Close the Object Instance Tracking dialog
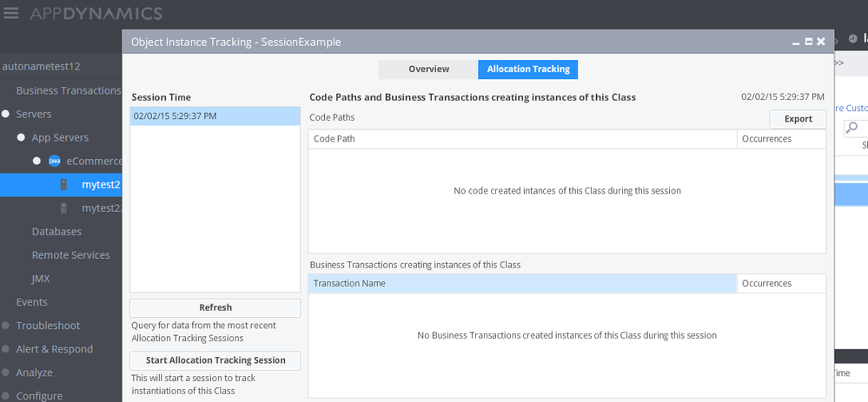The image size is (868, 402). (821, 42)
